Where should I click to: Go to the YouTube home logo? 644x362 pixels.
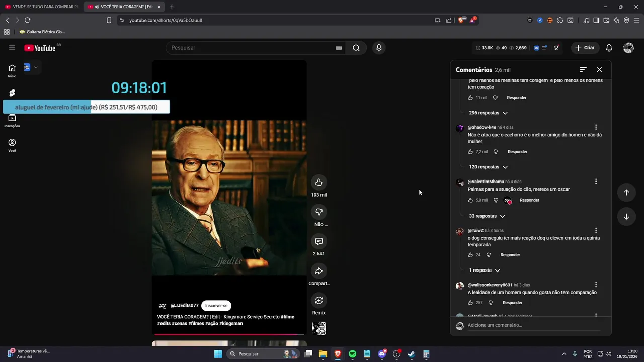pyautogui.click(x=40, y=48)
